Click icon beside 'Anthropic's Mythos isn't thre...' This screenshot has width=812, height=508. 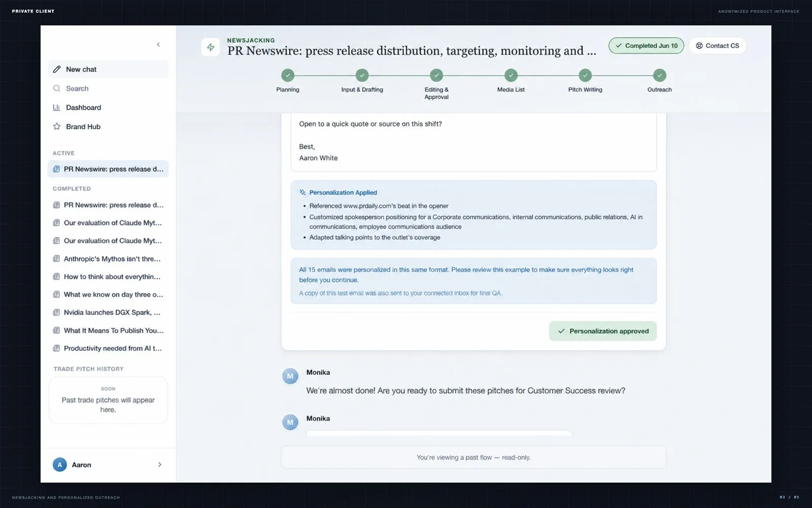pos(56,259)
